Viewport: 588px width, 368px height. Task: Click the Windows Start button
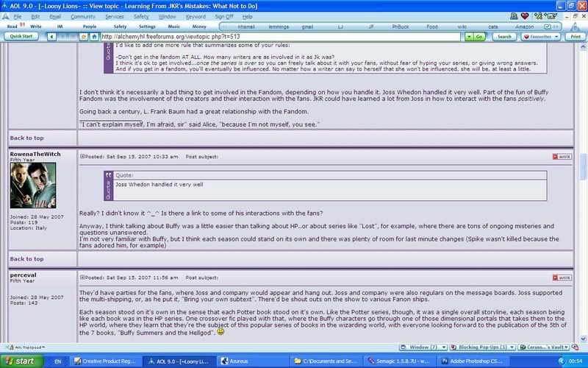coord(21,361)
